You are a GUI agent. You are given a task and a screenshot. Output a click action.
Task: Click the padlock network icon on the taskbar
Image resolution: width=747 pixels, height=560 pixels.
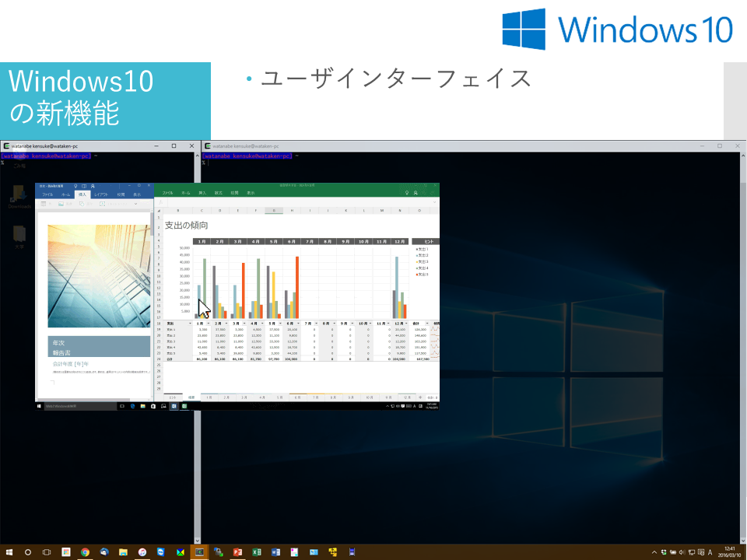tap(218, 552)
